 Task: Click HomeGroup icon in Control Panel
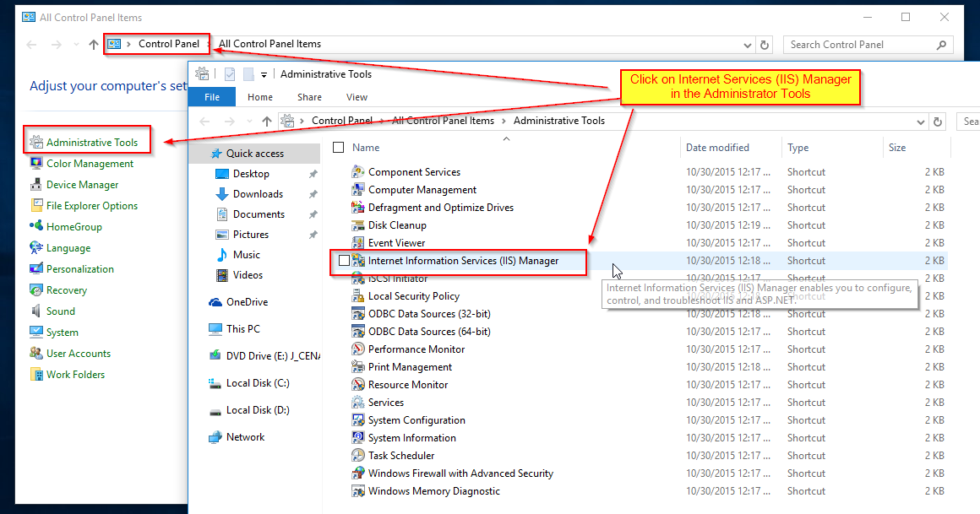click(36, 226)
